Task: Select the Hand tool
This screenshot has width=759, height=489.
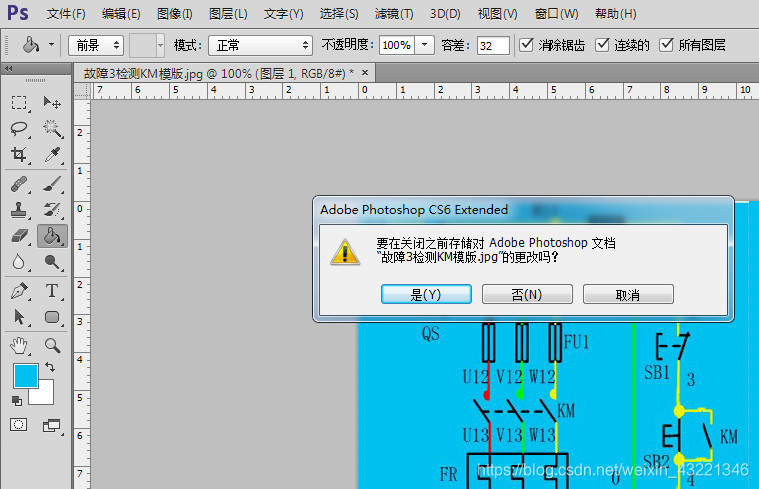Action: click(x=19, y=346)
